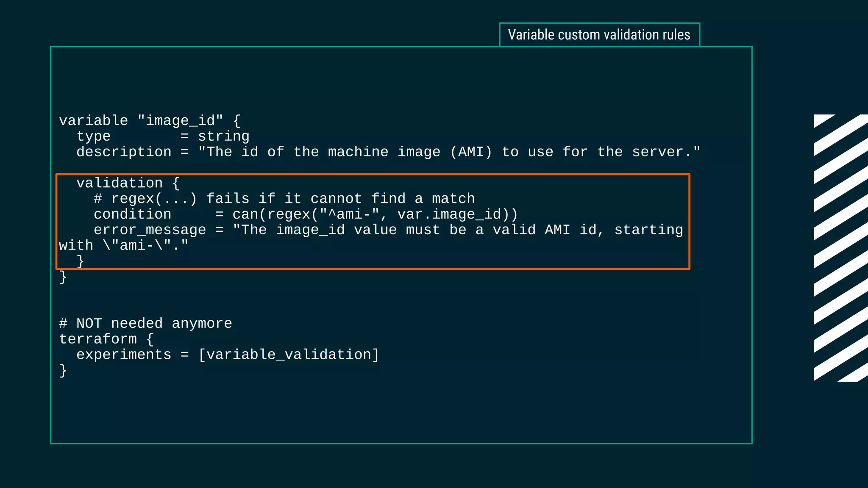Click the line 'variable "image_id" {'
This screenshot has width=868, height=488.
click(150, 121)
